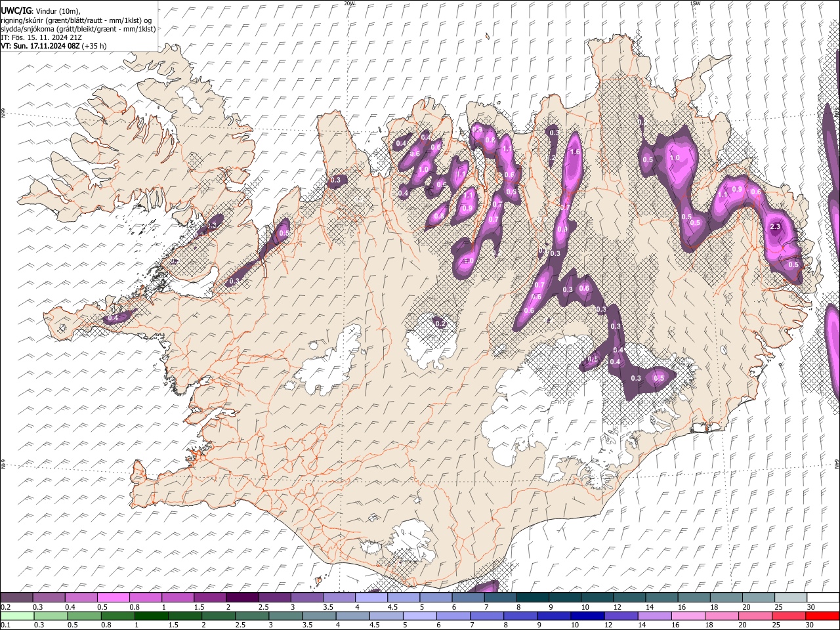Click the dark teal swatch labeled 8, top row
Viewport: 840px width, 630px height.
[532, 598]
